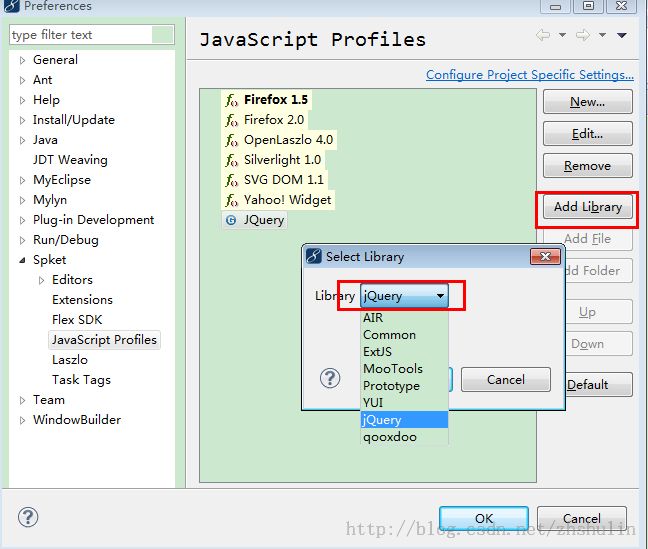Go back using the navigation arrow

tap(543, 35)
